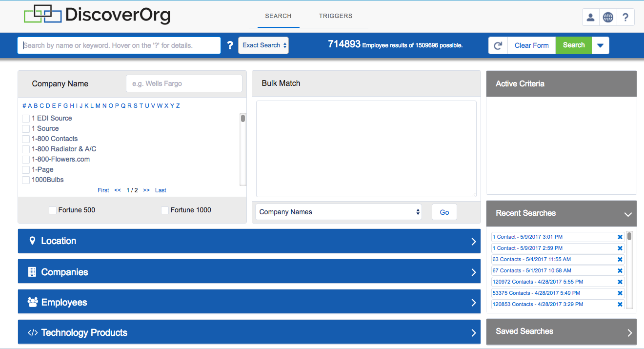Select the Search tab

[x=278, y=16]
